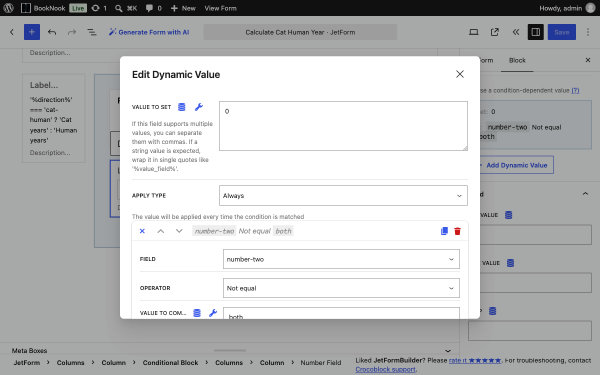Open the Calculate Cat Human Year title bar
This screenshot has height=375, width=600.
(x=300, y=32)
